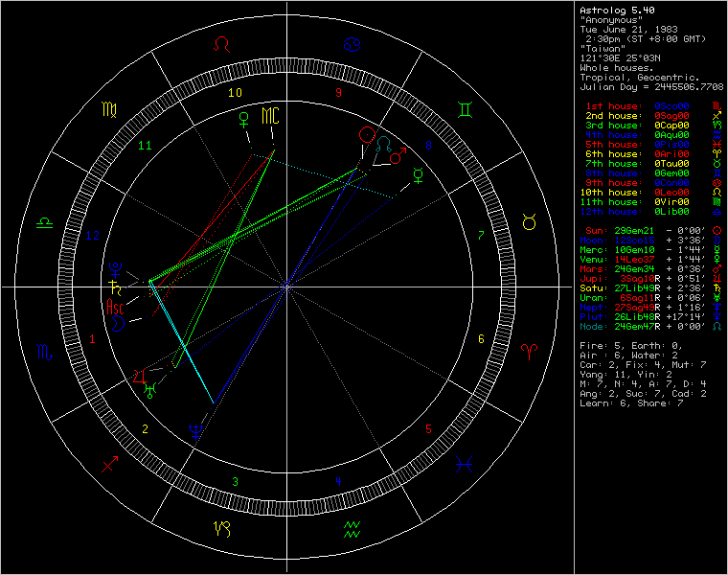Screen dimensions: 728x575
Task: Click the blue Pisces sign glyph in the zodiac ring
Action: 464,464
